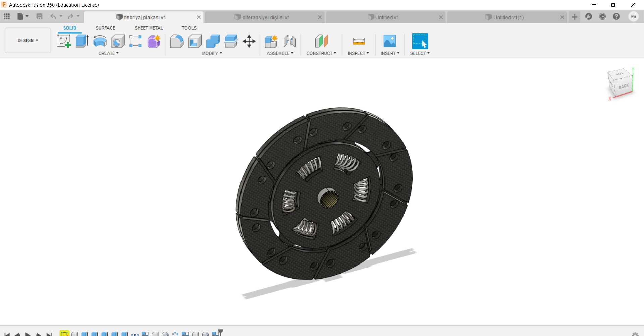Open the Insert image tool
The height and width of the screenshot is (336, 644).
click(x=390, y=41)
